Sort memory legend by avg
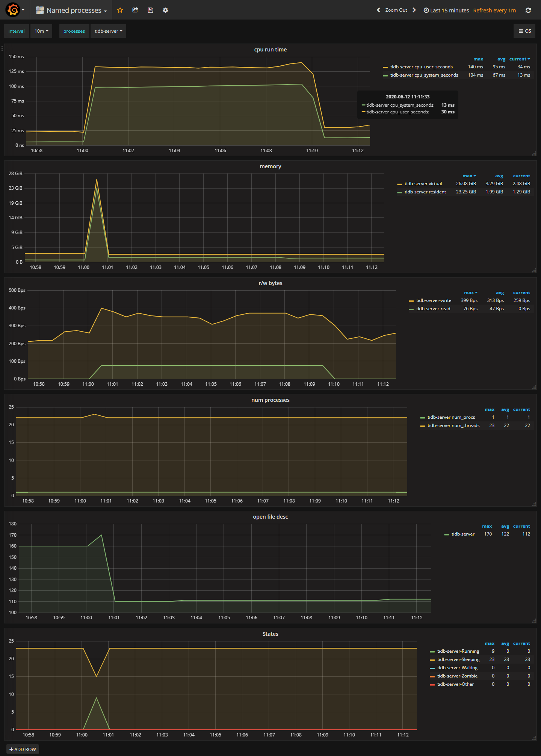This screenshot has width=541, height=756. 499,176
